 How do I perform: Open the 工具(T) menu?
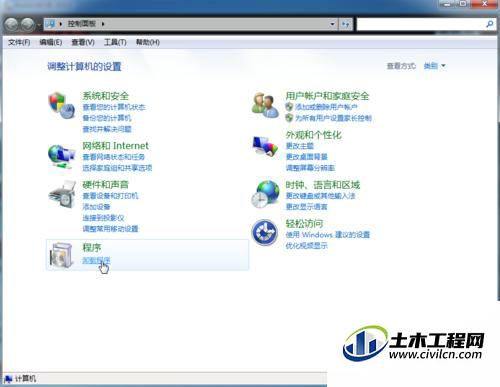pos(115,42)
